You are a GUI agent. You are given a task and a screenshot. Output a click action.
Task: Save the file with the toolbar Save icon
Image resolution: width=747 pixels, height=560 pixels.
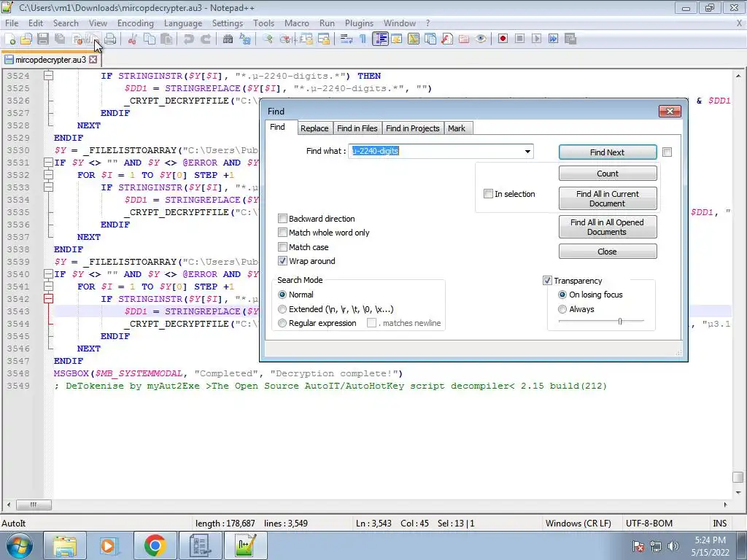click(43, 39)
